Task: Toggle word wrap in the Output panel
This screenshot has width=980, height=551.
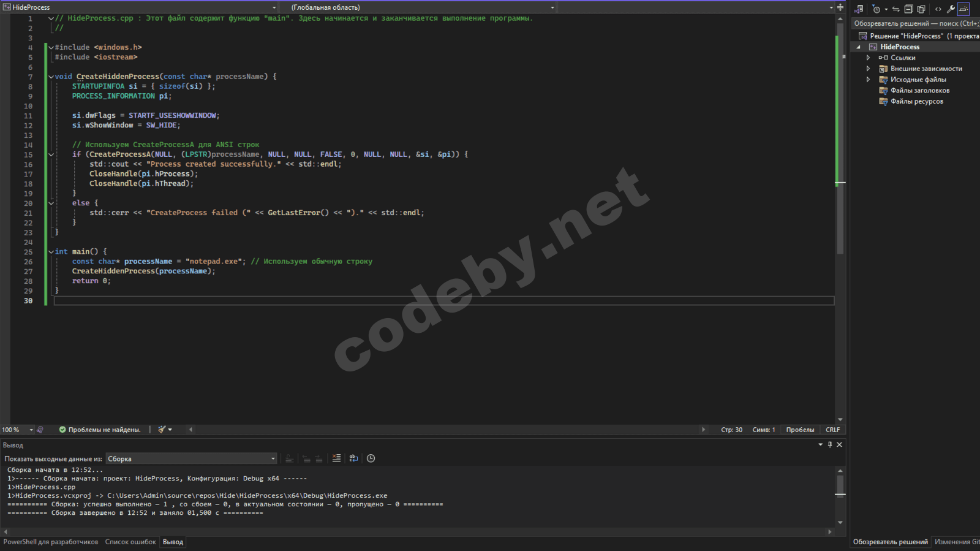Action: (x=353, y=458)
